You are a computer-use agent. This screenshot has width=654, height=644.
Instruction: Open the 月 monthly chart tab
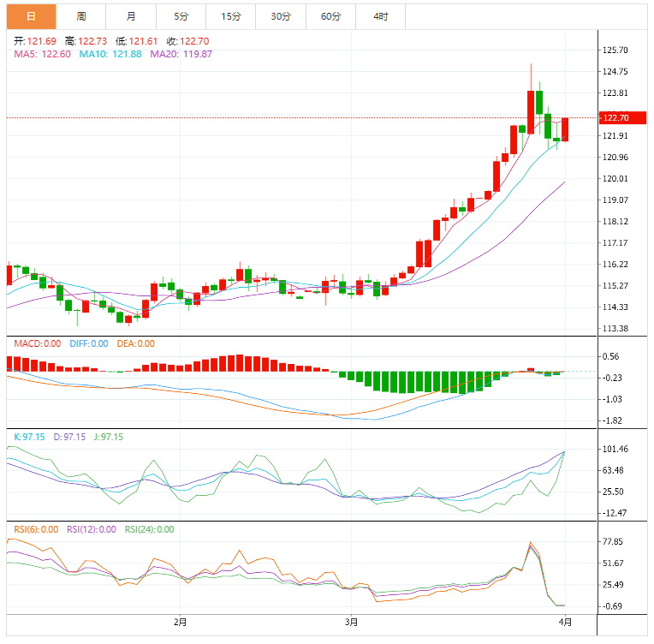pyautogui.click(x=130, y=16)
